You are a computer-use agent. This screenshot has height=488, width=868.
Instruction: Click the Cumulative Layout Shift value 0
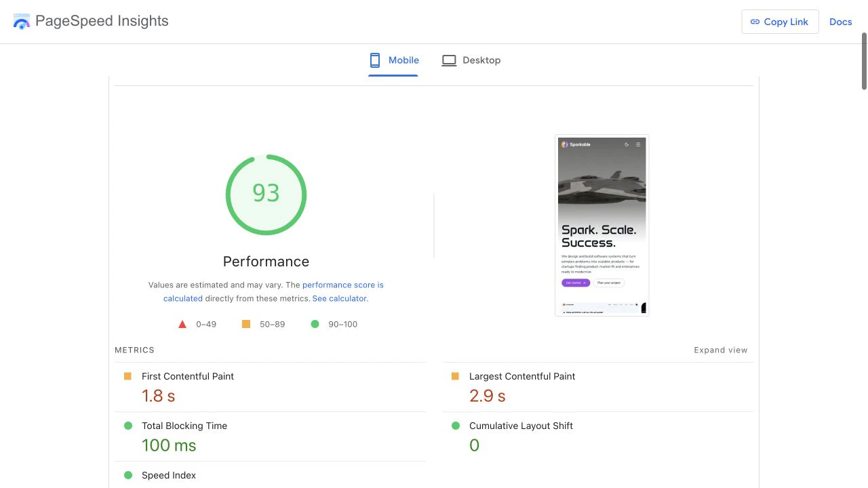tap(474, 445)
